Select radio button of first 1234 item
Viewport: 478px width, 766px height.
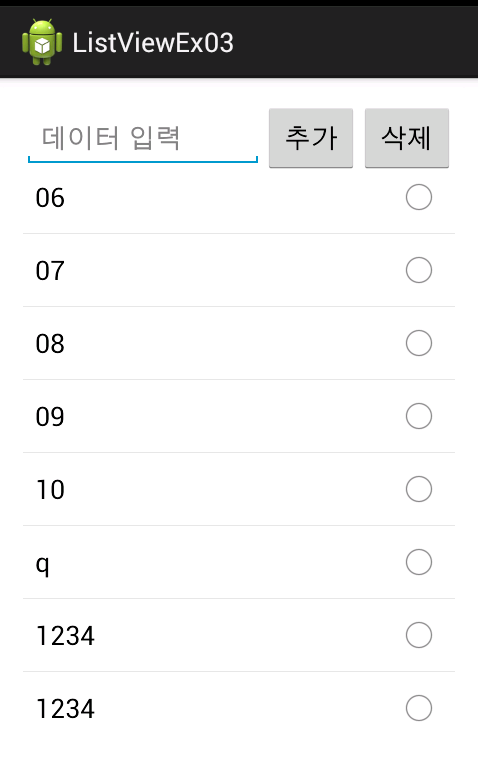[x=419, y=635]
